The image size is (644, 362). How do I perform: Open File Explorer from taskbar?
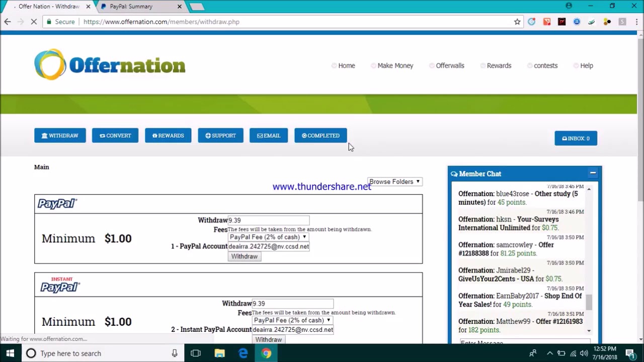(x=219, y=353)
